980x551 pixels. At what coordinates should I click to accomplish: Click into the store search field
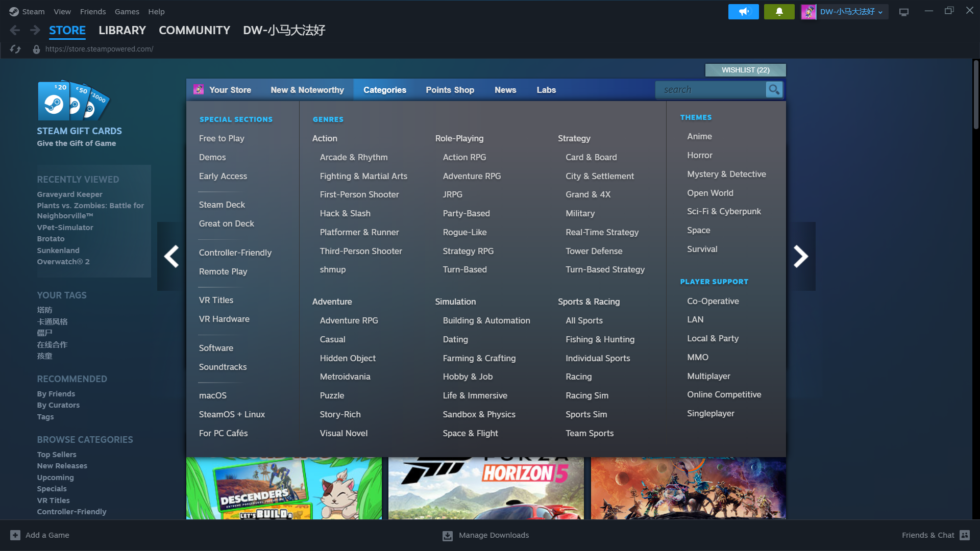pyautogui.click(x=710, y=90)
